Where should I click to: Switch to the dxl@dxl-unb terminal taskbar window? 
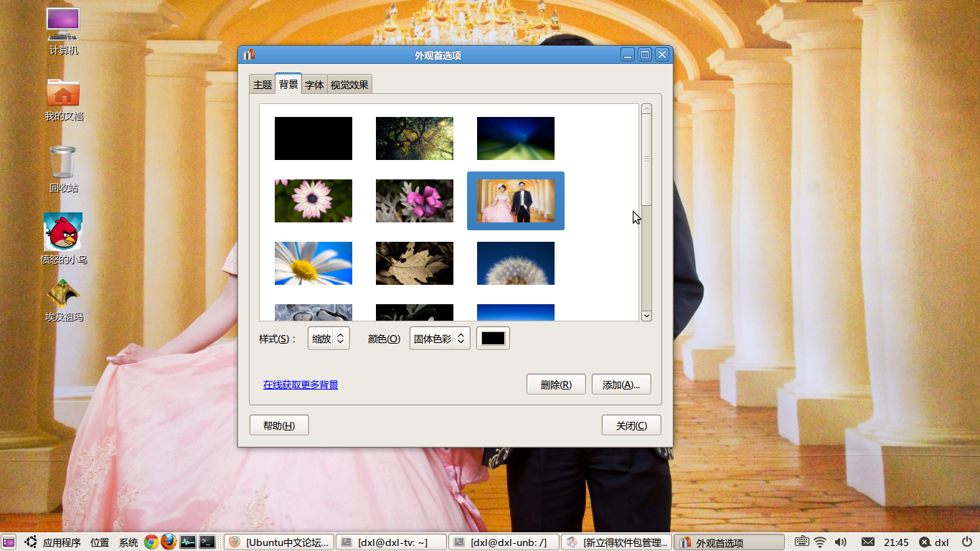[504, 542]
